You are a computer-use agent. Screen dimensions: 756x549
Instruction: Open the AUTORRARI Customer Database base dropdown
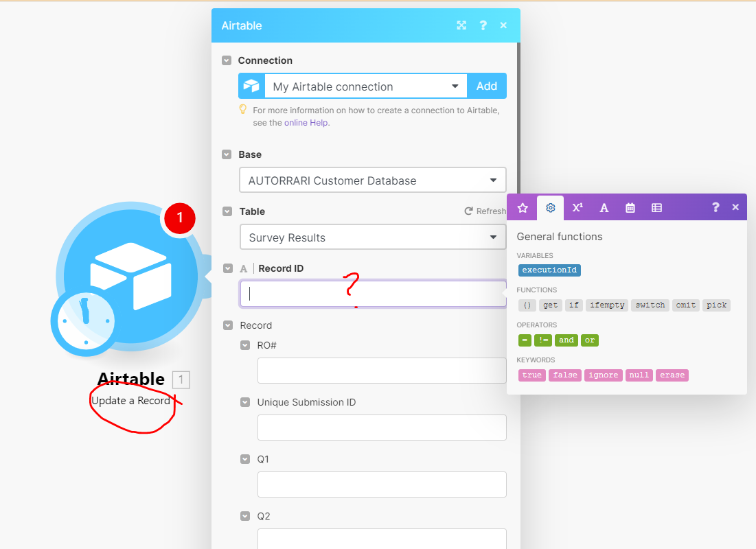(x=373, y=180)
